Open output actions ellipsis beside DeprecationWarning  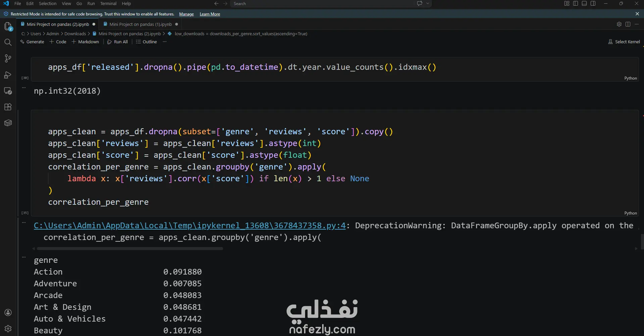click(24, 222)
